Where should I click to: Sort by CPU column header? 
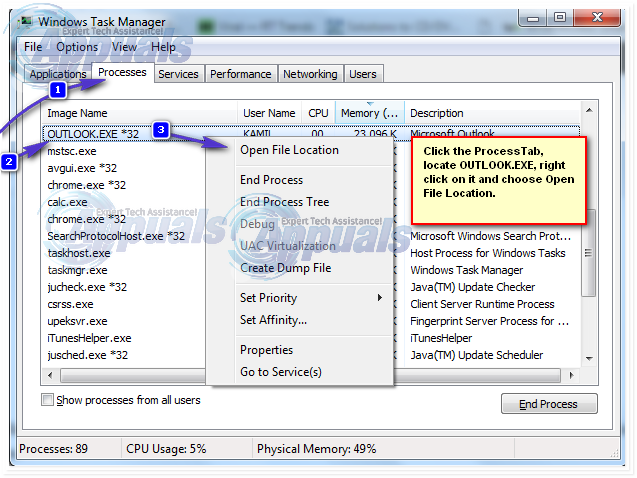click(x=318, y=113)
